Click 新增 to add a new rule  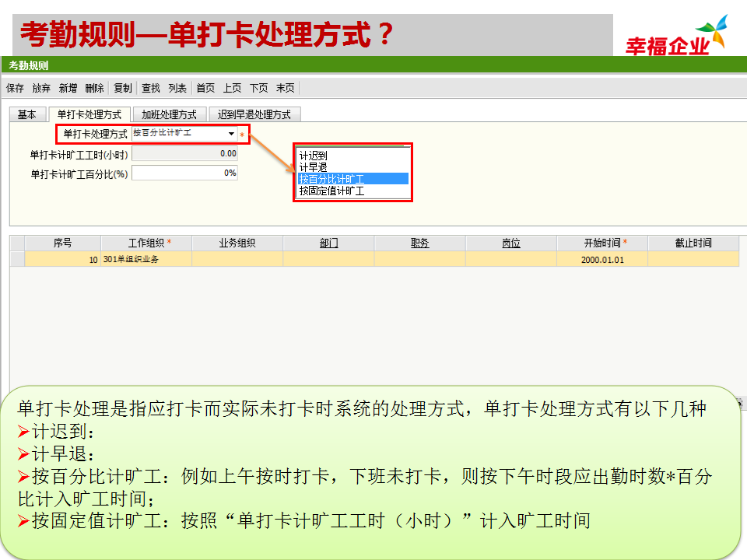point(68,89)
